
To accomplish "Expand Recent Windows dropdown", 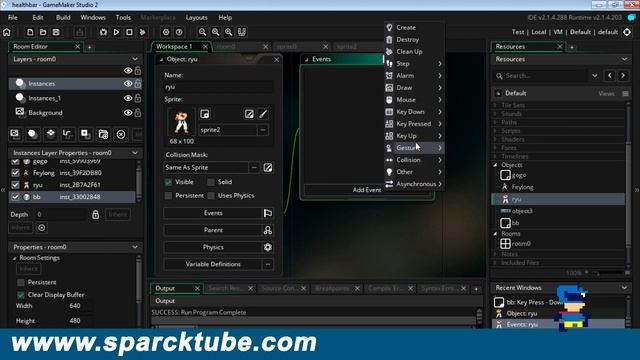I will [x=624, y=288].
